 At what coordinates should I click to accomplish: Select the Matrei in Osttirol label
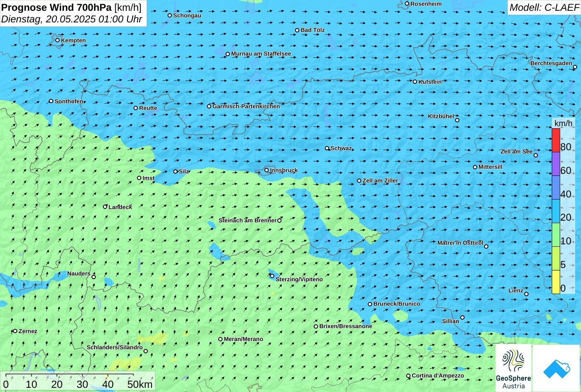tap(460, 243)
